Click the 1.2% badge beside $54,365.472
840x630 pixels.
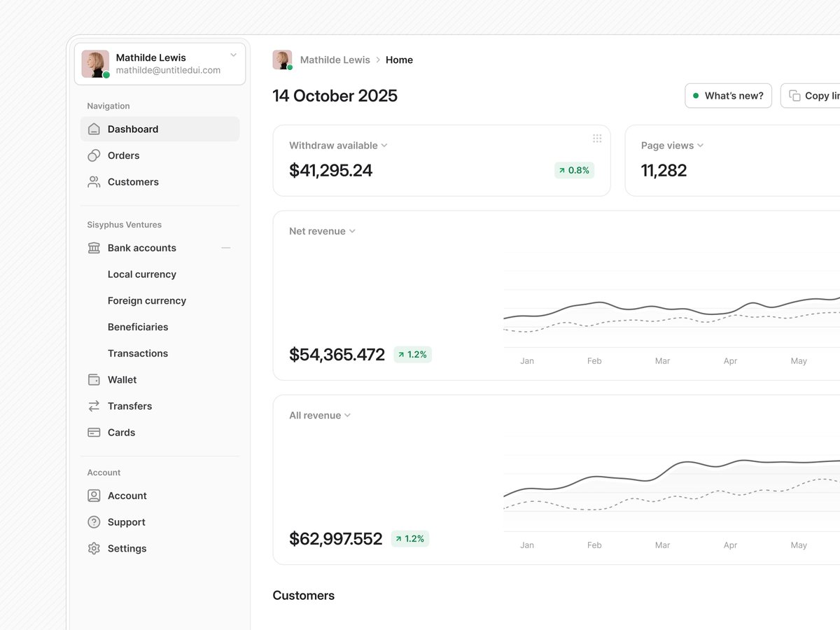pyautogui.click(x=412, y=355)
